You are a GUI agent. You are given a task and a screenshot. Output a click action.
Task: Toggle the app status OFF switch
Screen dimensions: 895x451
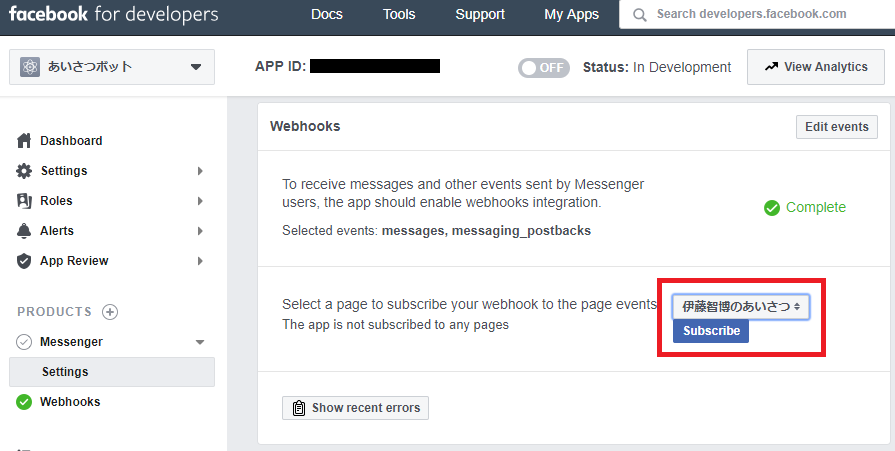coord(543,67)
